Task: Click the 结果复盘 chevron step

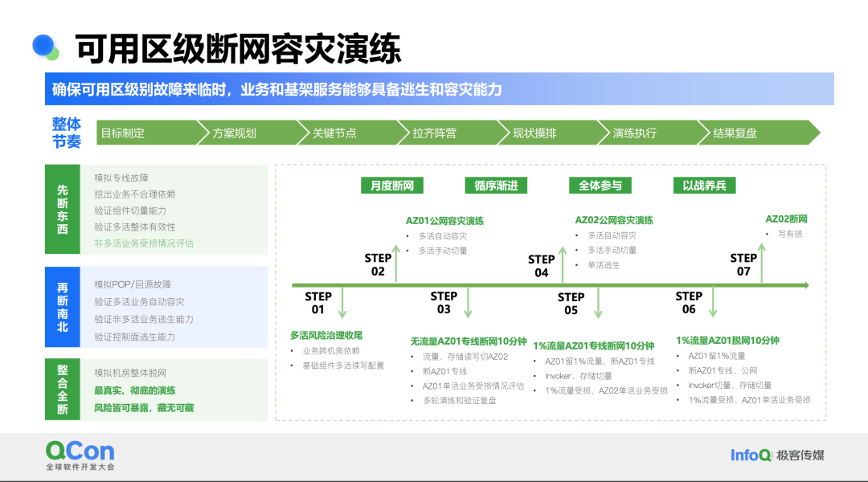Action: (759, 133)
